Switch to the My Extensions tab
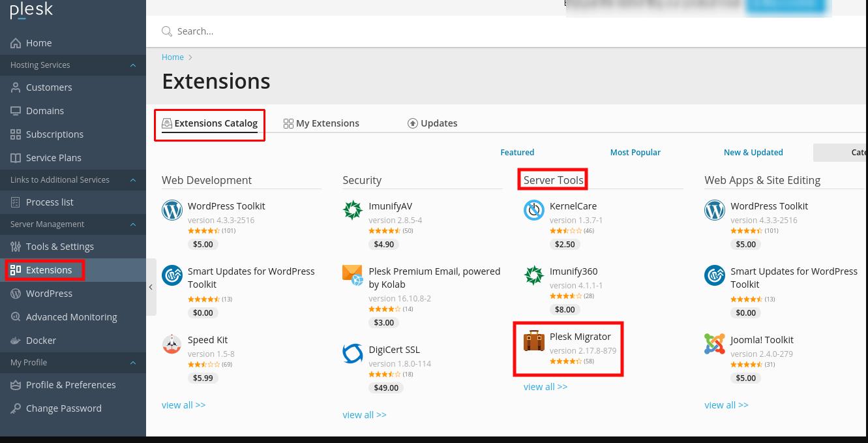 pyautogui.click(x=322, y=123)
